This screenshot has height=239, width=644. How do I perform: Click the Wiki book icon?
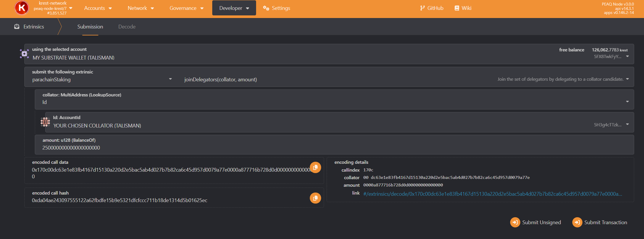click(x=457, y=8)
